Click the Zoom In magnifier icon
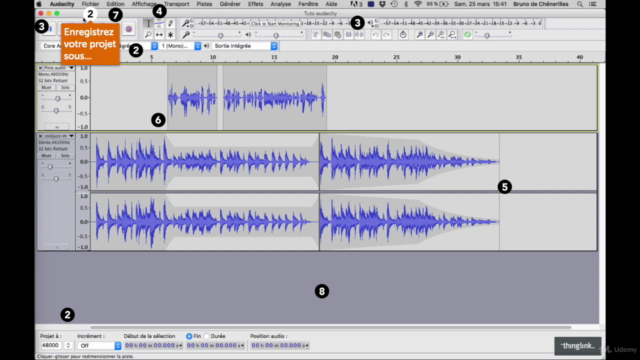 tap(419, 35)
